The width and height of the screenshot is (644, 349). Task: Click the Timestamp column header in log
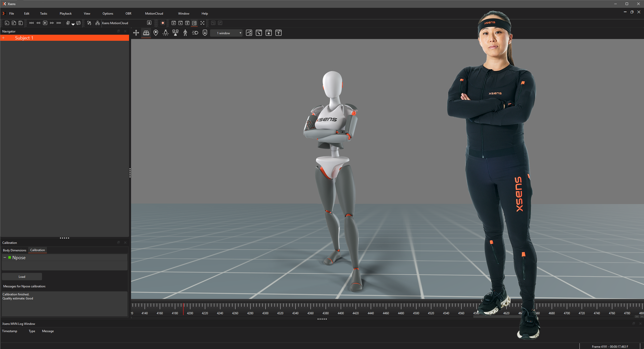pyautogui.click(x=10, y=331)
